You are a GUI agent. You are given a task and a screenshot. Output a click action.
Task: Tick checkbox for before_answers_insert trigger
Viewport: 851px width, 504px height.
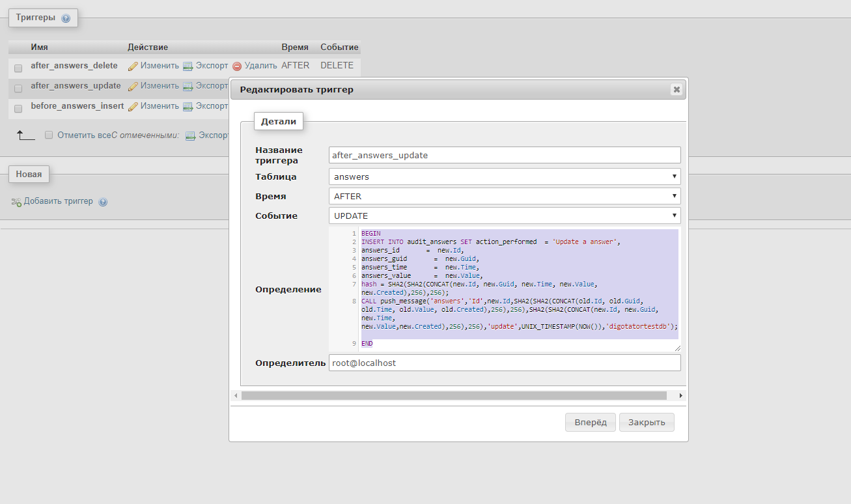pos(18,108)
